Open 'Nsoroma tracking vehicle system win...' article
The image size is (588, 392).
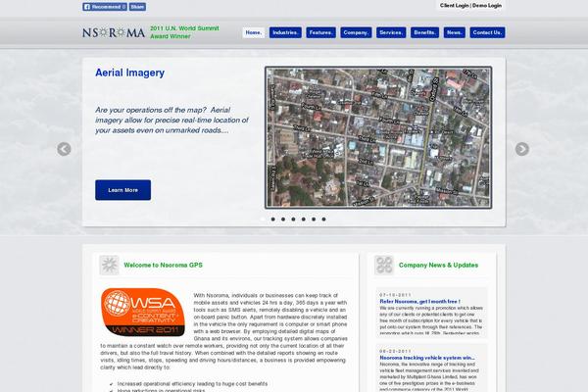[x=427, y=358]
